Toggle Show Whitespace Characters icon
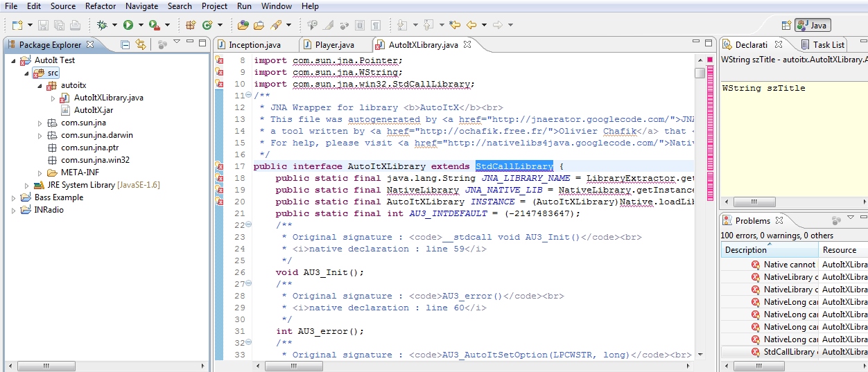Viewport: 868px width, 372px height. point(374,25)
